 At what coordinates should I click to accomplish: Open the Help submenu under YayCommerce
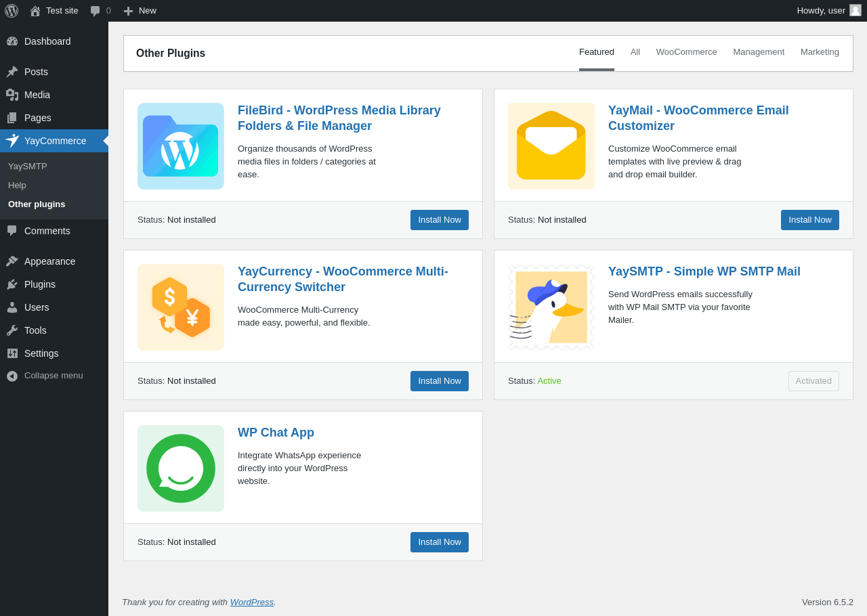coord(18,185)
